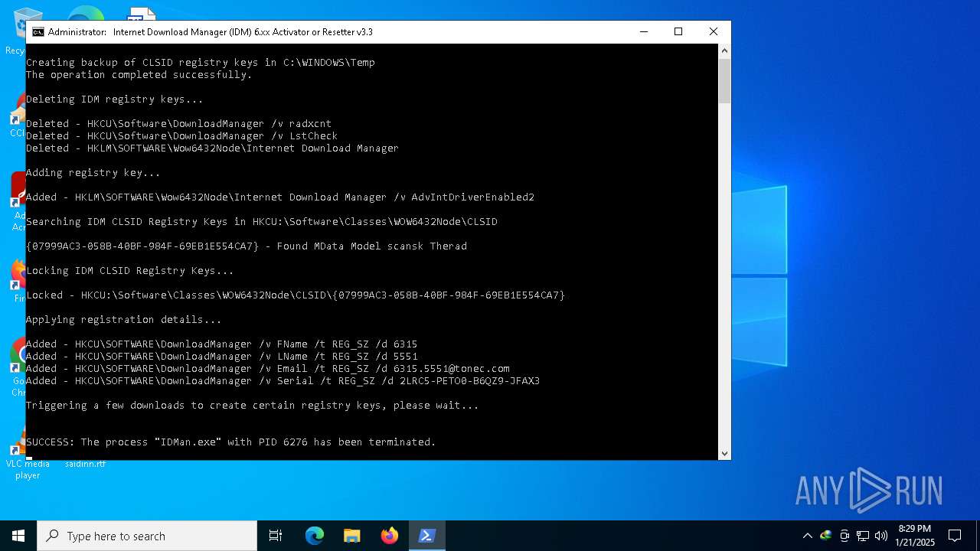Open Firefox from the taskbar

pyautogui.click(x=389, y=536)
